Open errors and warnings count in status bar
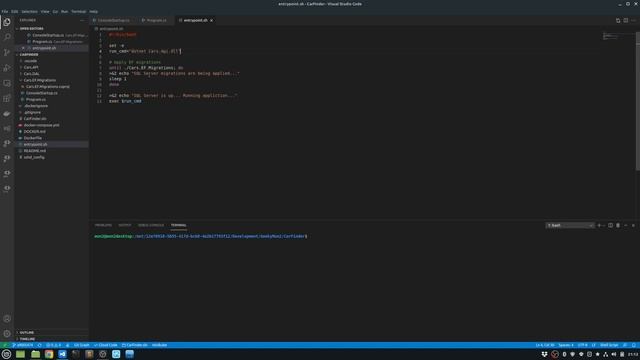Screen dimensions: 640x360 [x=53, y=345]
